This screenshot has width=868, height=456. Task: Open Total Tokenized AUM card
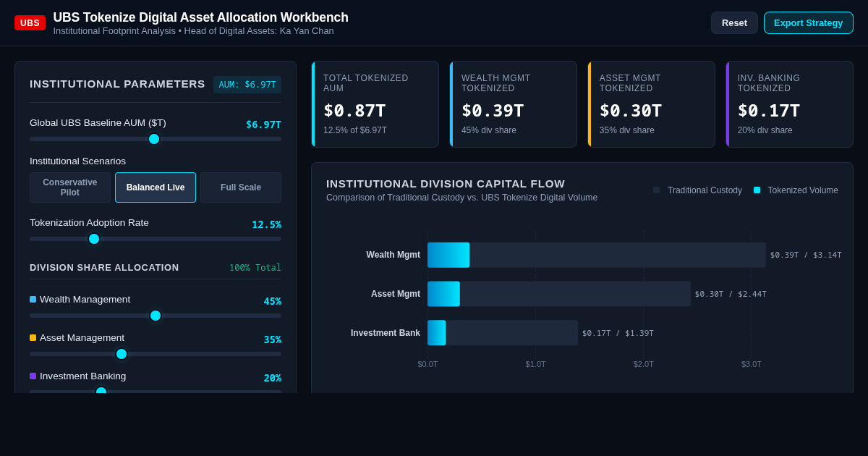point(375,104)
